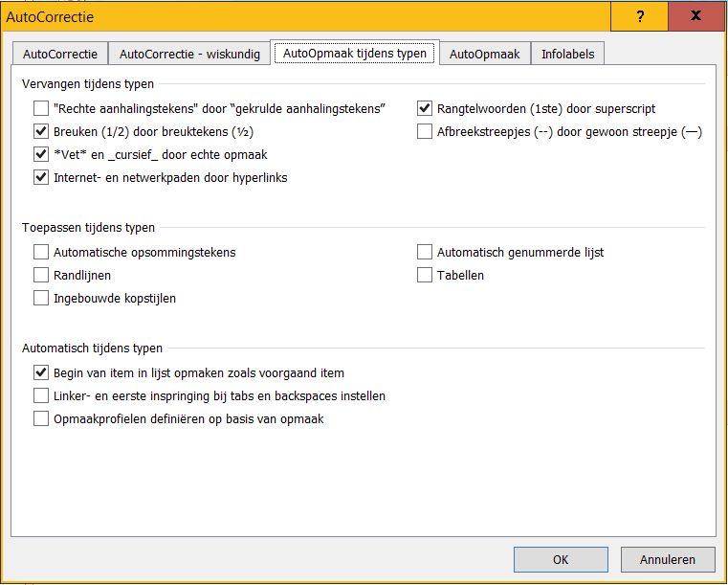Uncheck Internet- en netwerkpaden door hyperlinks
The height and width of the screenshot is (585, 728).
click(x=41, y=177)
